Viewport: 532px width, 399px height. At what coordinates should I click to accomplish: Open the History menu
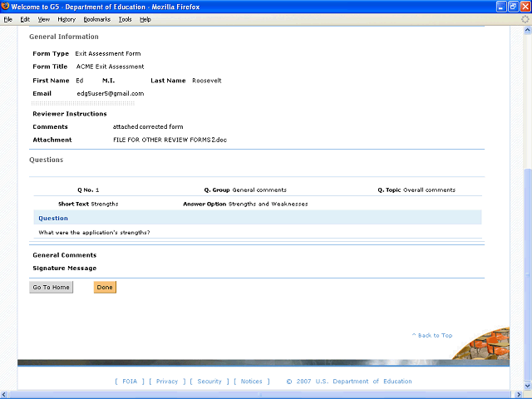click(x=66, y=20)
